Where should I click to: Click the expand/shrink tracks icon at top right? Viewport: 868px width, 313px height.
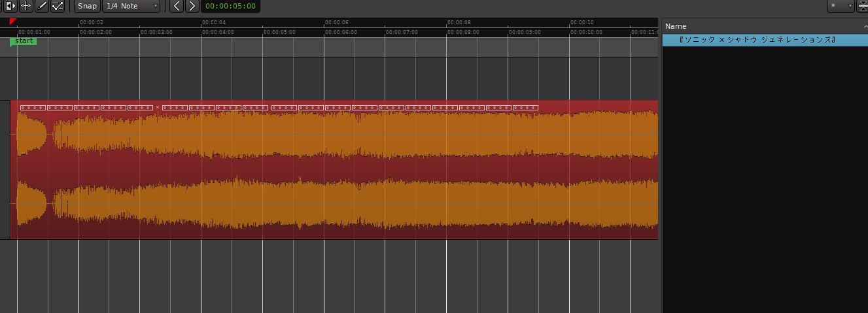coord(862,6)
